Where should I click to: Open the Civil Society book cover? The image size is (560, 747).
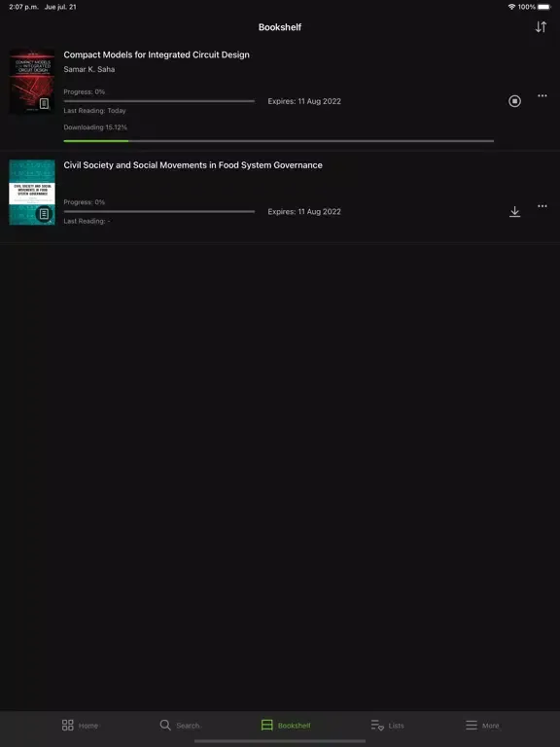pos(32,192)
